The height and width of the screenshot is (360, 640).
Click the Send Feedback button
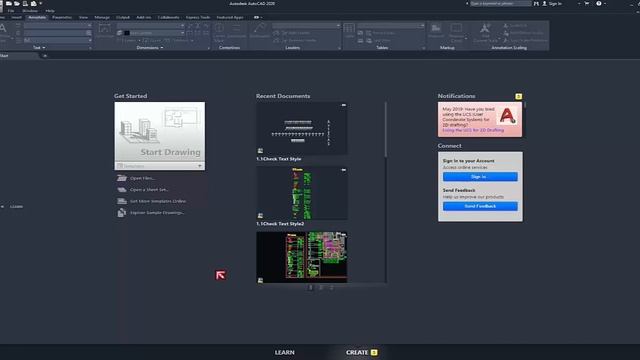(480, 206)
